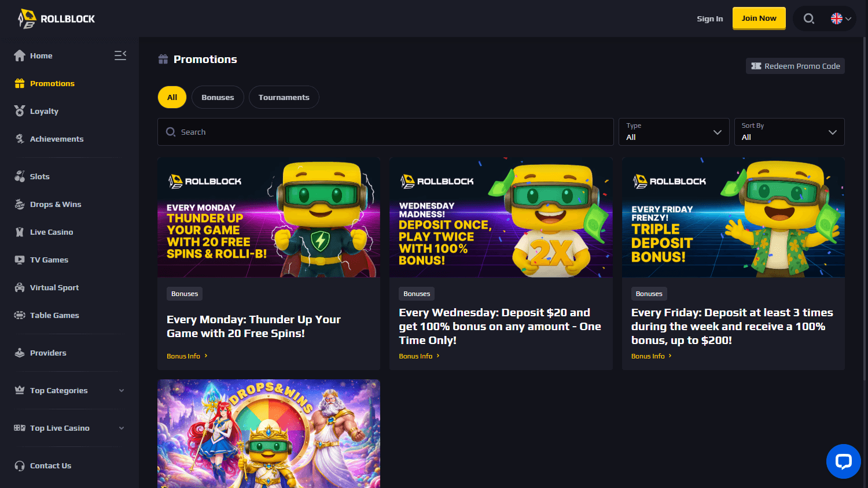
Task: Click the Wednesday bonus card arrow icon
Action: point(438,356)
